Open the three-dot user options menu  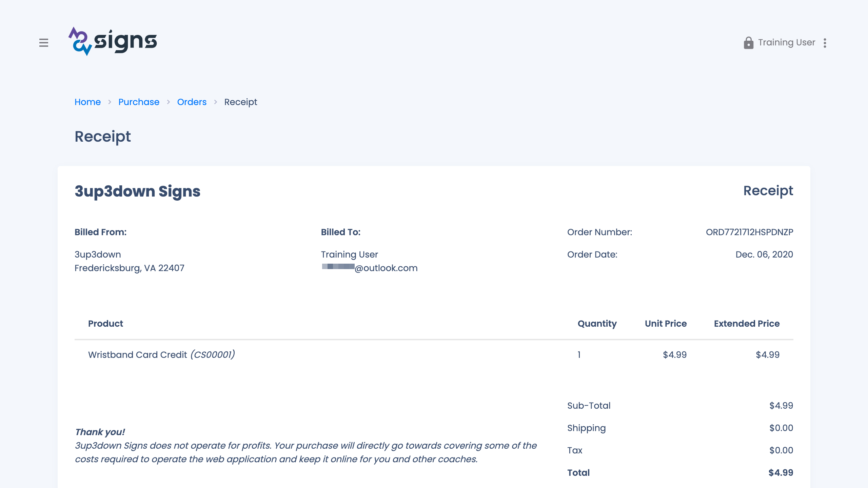825,43
